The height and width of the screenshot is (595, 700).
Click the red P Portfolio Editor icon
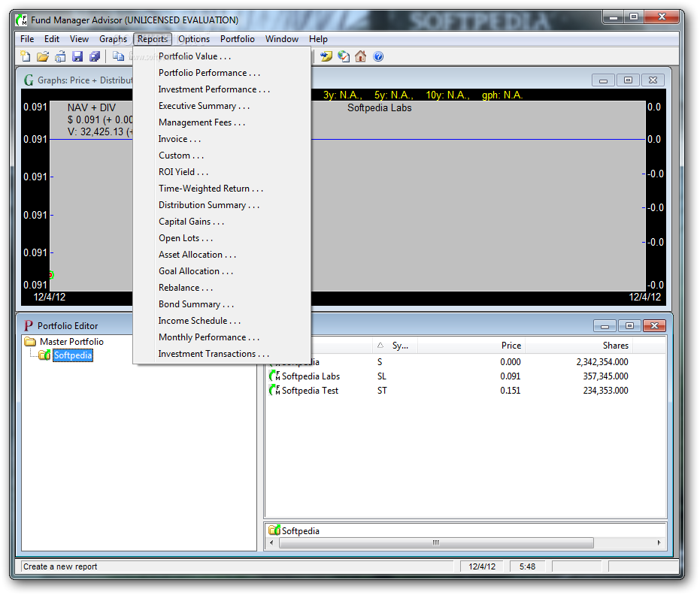(x=28, y=325)
